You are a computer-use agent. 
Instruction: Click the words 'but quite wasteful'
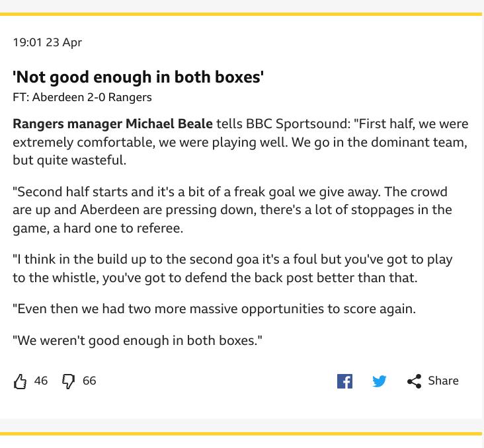pyautogui.click(x=69, y=161)
